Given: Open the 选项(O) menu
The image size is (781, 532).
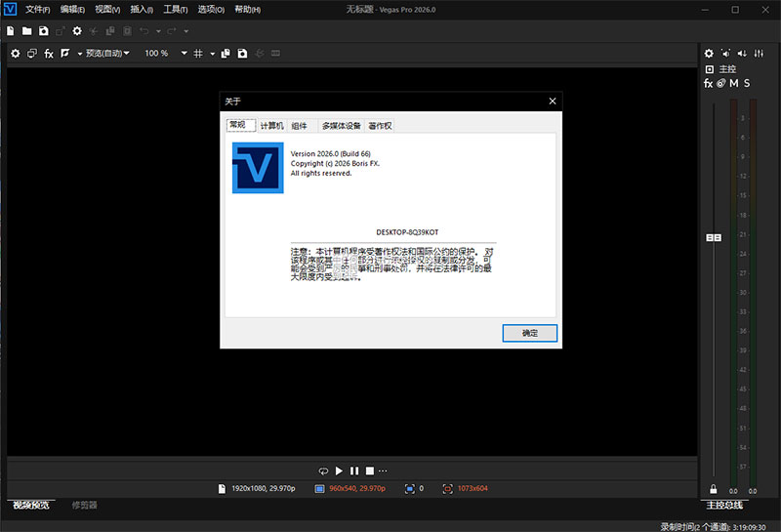Looking at the screenshot, I should click(x=211, y=10).
